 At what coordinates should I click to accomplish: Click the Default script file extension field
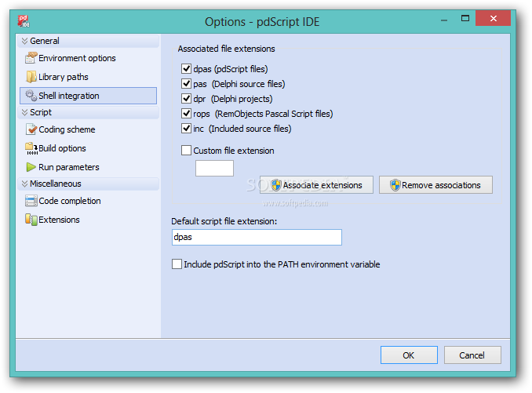(257, 237)
